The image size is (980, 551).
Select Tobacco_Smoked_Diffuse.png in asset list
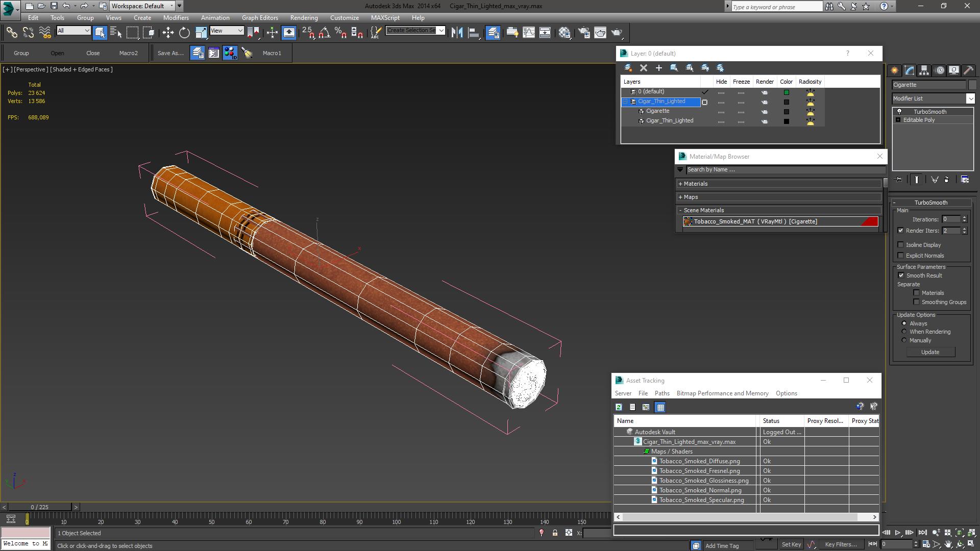[699, 461]
